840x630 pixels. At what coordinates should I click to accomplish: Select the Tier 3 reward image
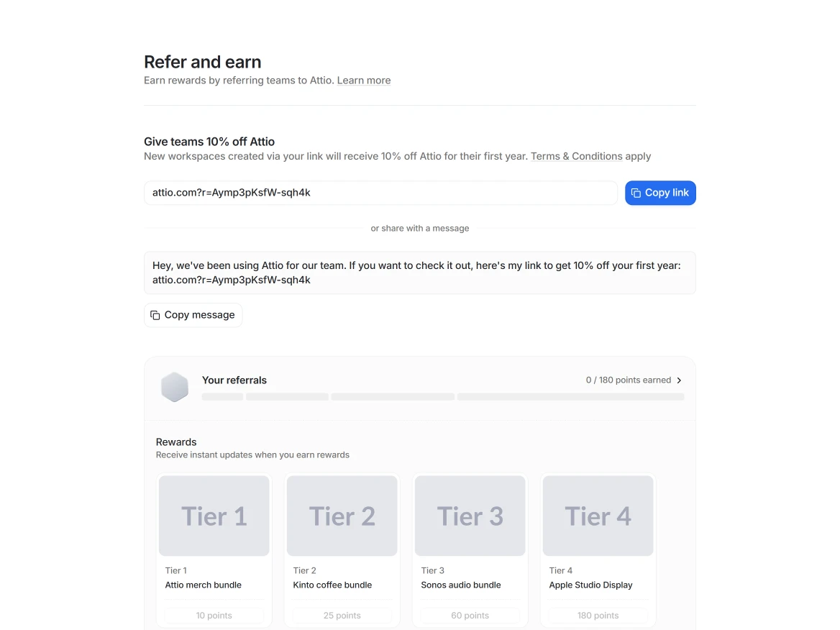coord(470,516)
